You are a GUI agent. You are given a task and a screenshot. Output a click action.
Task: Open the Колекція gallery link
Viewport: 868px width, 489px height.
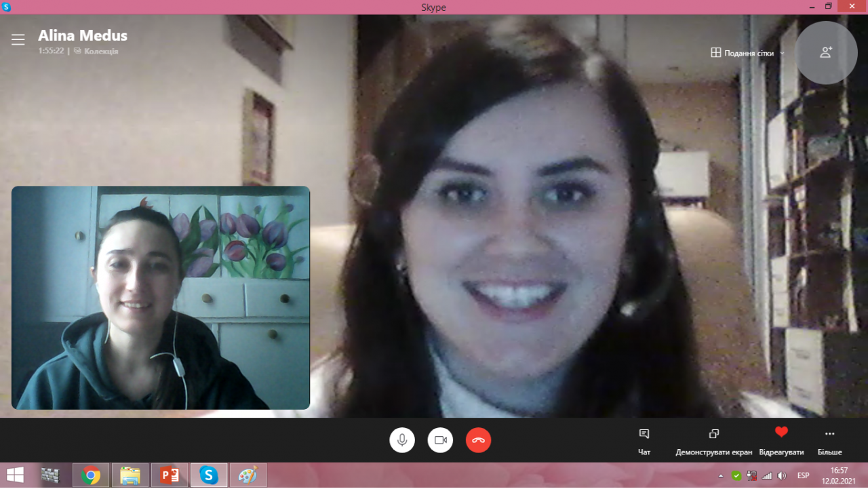[x=96, y=51]
